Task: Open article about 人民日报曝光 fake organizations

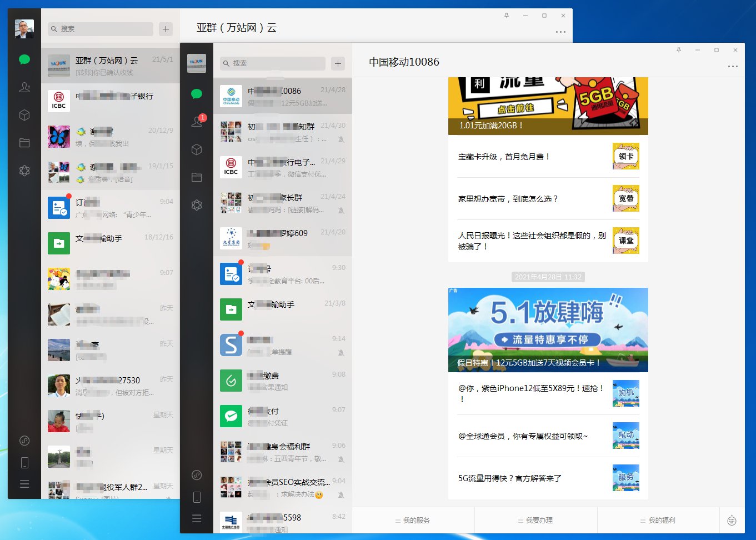Action: (x=548, y=241)
